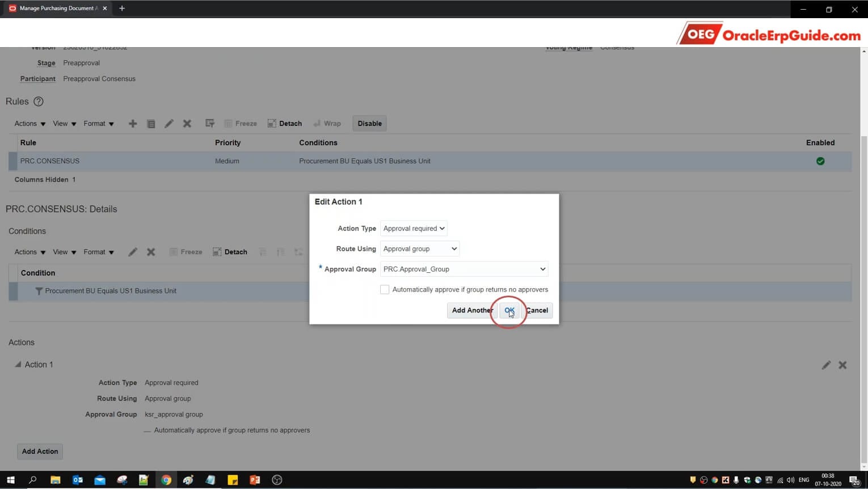This screenshot has height=489, width=868.
Task: Cancel the Edit Action 1 dialog
Action: 537,310
